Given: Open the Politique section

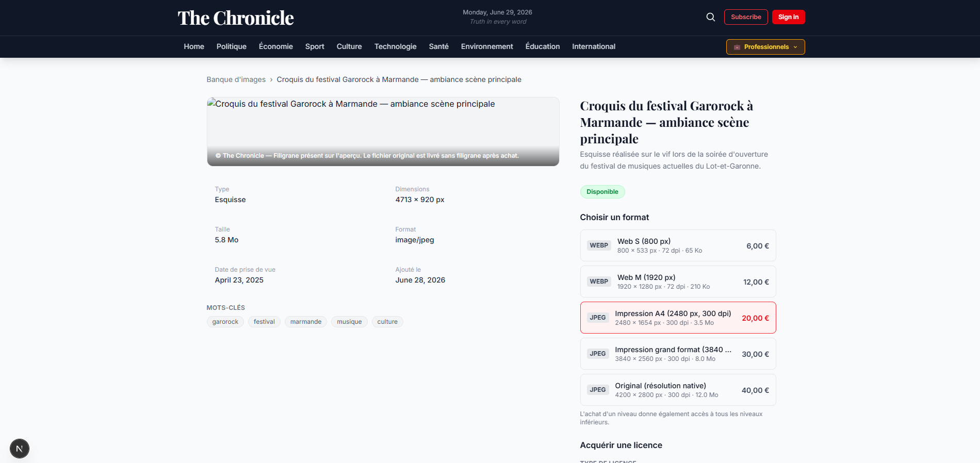Looking at the screenshot, I should point(232,46).
